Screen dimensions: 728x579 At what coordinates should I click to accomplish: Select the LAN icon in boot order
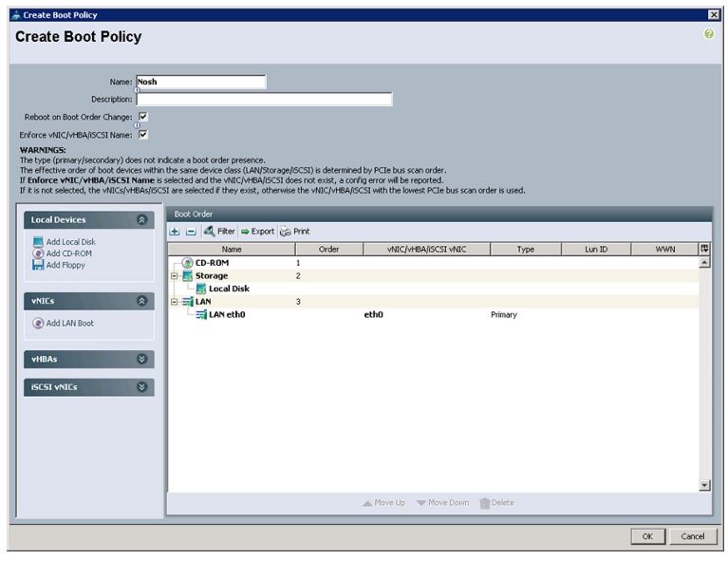tap(187, 302)
